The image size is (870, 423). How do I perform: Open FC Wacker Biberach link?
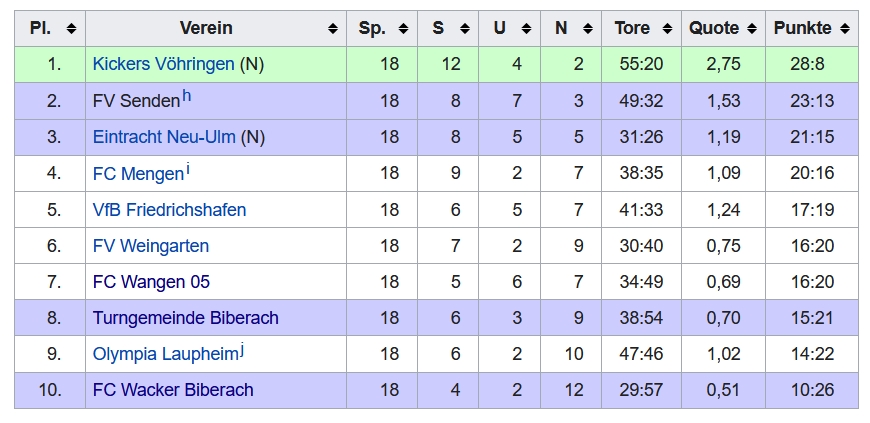click(173, 390)
